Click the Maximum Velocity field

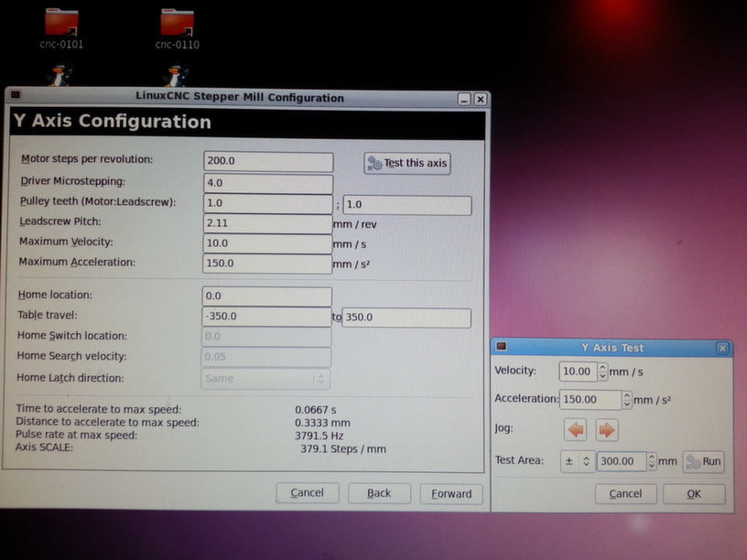pos(267,243)
